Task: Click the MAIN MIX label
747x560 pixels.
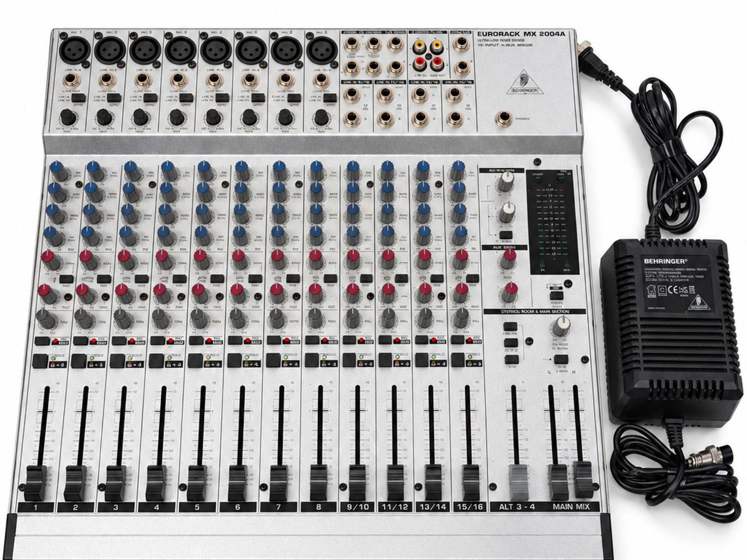Action: click(571, 507)
